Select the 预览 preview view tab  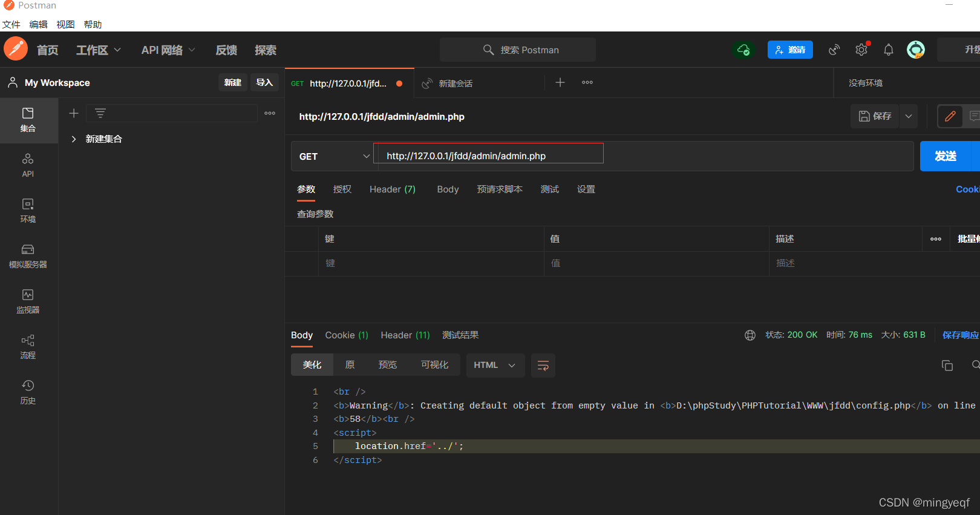(388, 365)
